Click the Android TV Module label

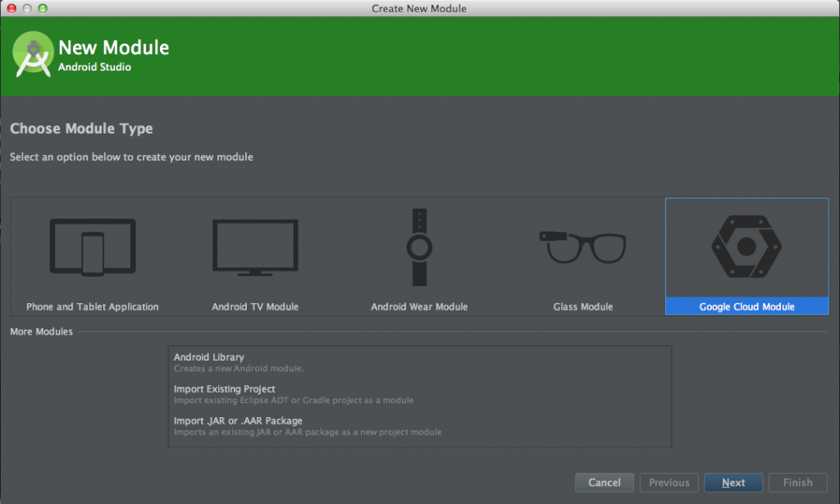pyautogui.click(x=255, y=306)
